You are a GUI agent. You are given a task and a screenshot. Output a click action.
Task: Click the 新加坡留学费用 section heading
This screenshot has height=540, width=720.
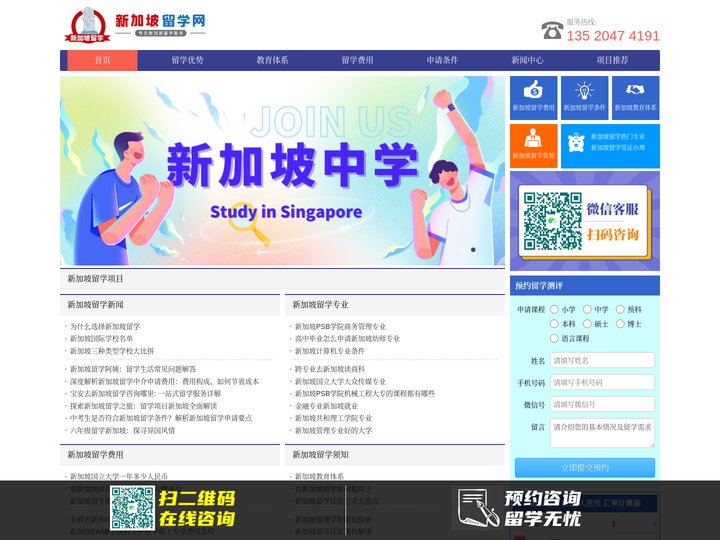point(95,455)
